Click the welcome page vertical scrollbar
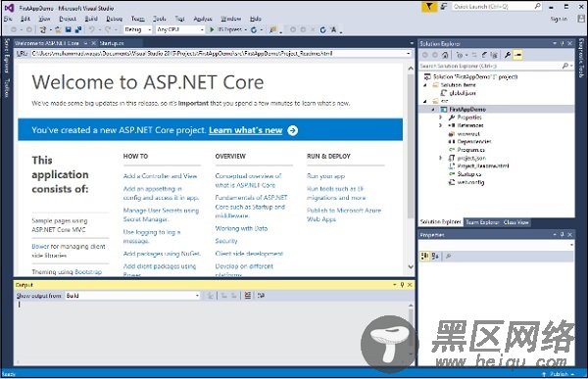The height and width of the screenshot is (379, 588). (411, 147)
